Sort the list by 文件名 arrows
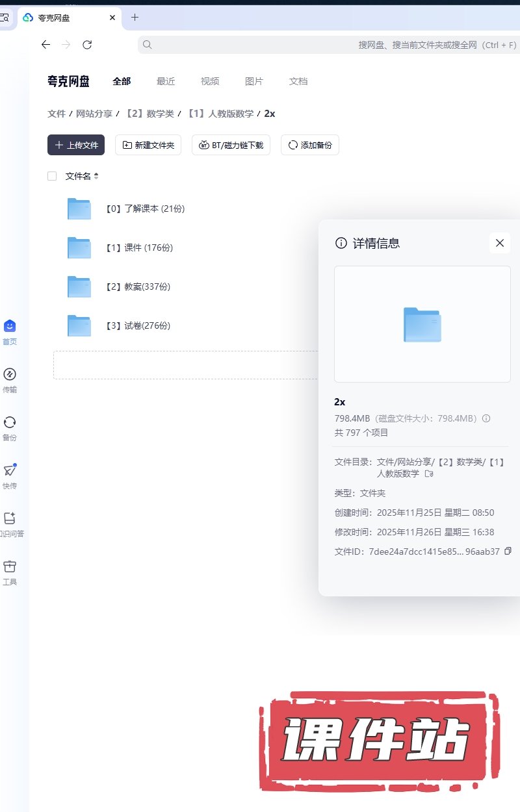This screenshot has height=812, width=520. (96, 176)
